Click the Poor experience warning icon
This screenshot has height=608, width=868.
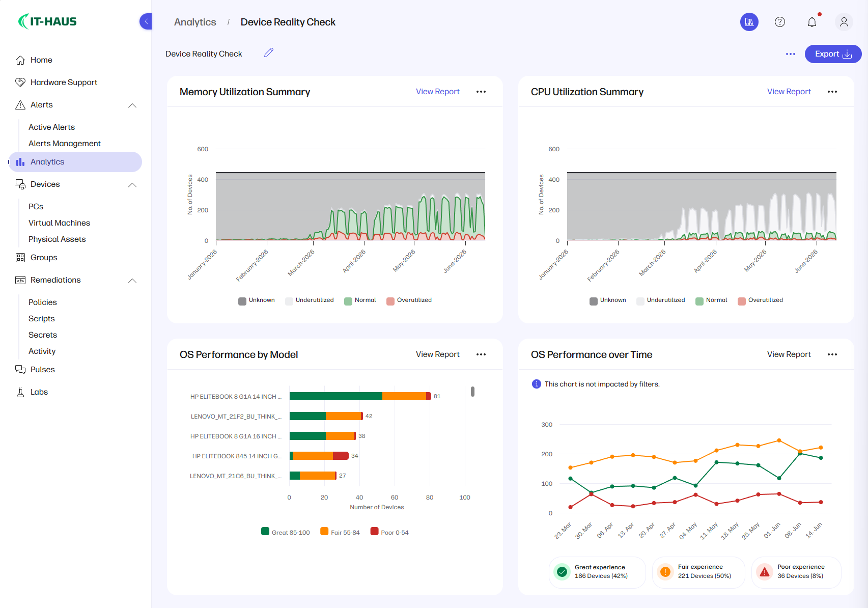(765, 572)
